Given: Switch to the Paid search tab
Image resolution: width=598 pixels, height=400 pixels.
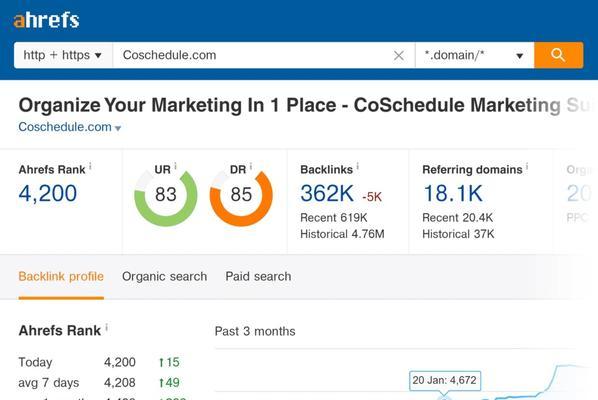Looking at the screenshot, I should click(258, 276).
